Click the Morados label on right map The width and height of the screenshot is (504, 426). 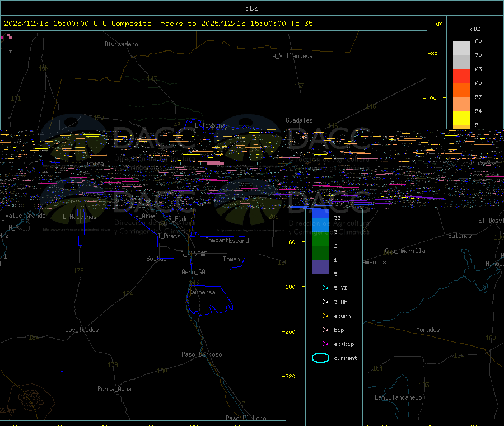428,330
